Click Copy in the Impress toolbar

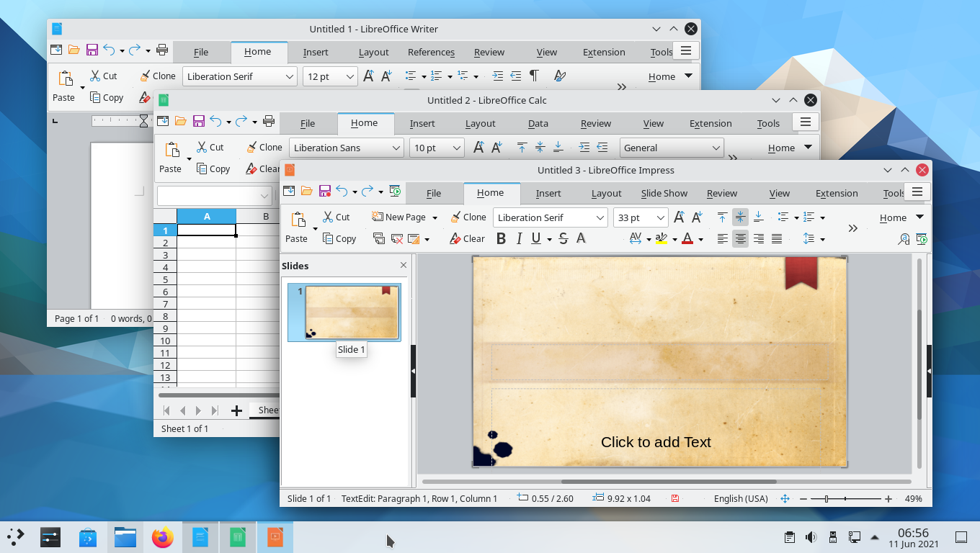[339, 238]
